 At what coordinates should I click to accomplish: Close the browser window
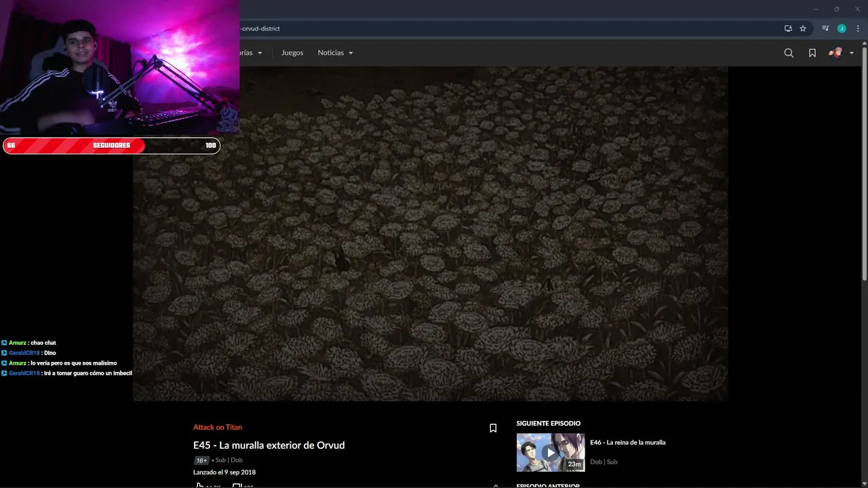pyautogui.click(x=857, y=9)
